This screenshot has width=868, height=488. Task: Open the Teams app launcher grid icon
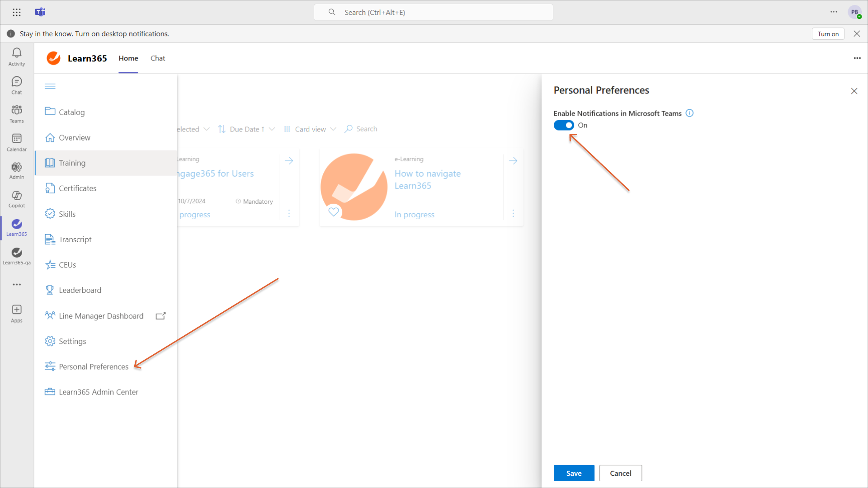click(17, 12)
